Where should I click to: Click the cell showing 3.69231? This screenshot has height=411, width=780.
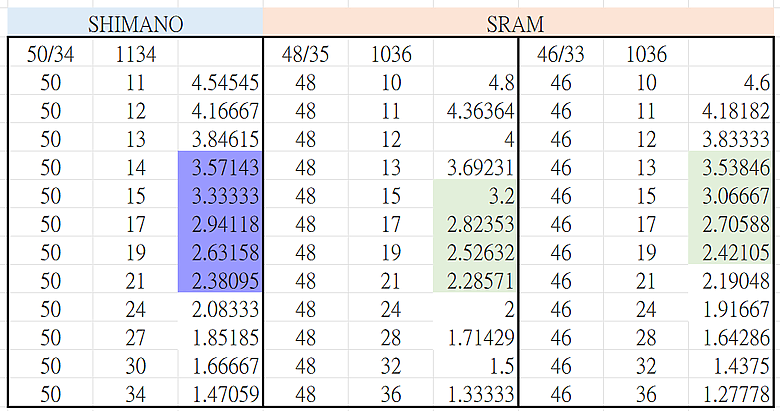(x=476, y=167)
